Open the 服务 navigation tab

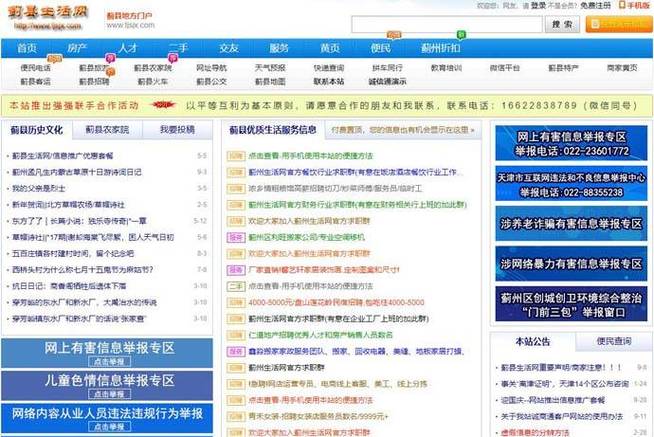click(279, 48)
